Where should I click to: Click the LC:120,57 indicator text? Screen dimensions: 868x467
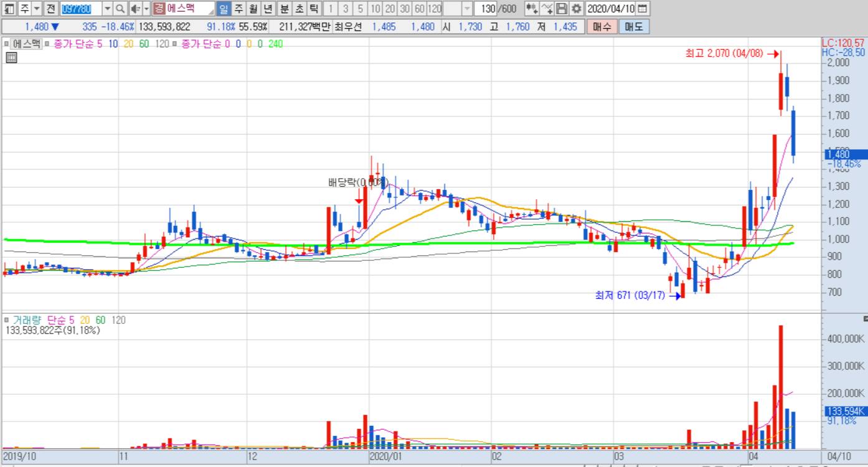pos(844,42)
